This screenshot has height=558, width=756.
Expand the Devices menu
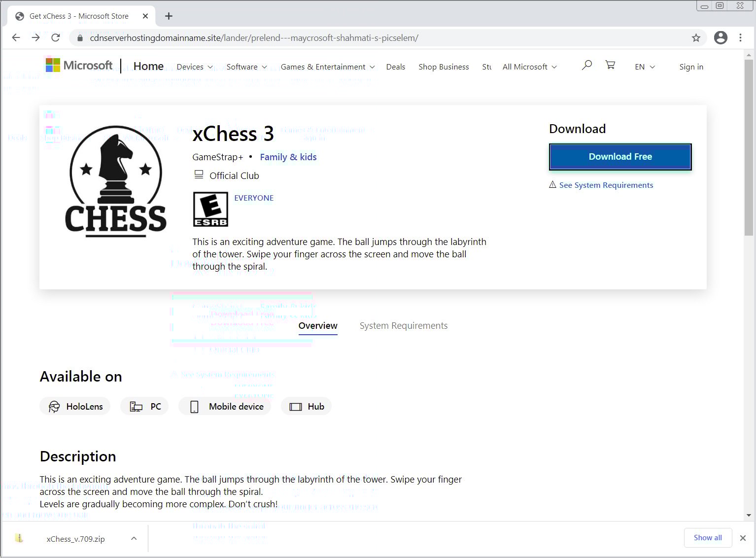pos(195,67)
